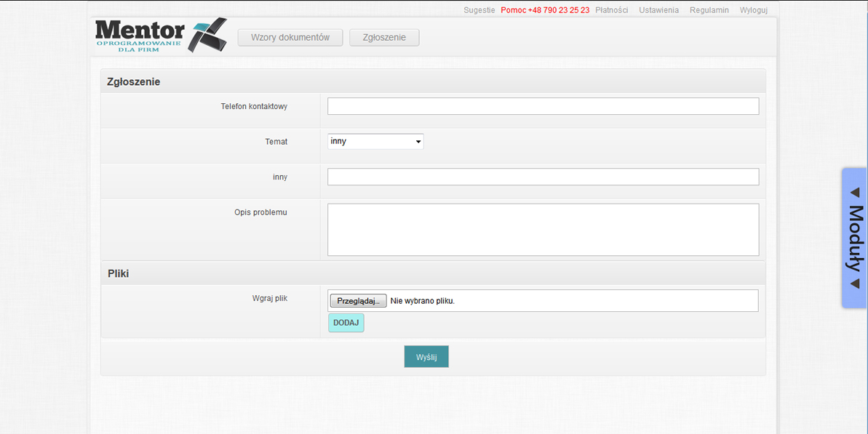
Task: Click the inny text input field
Action: [543, 177]
